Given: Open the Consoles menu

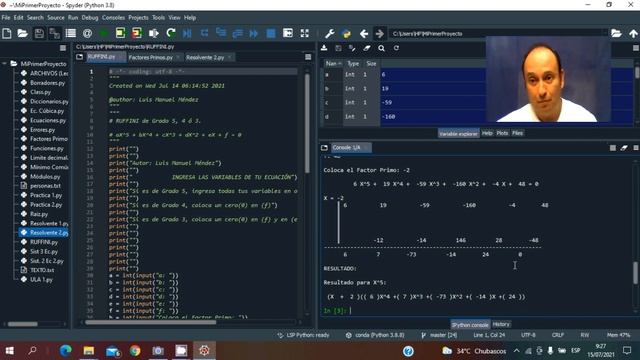Looking at the screenshot, I should point(113,18).
